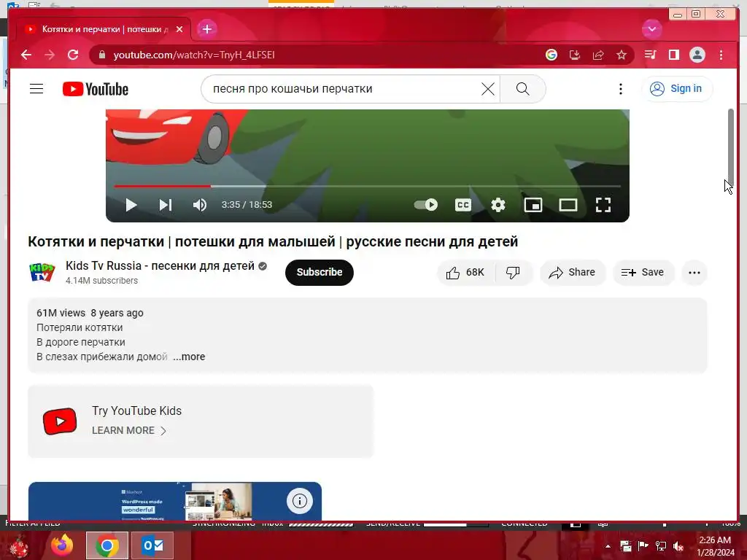Screen dimensions: 747x560
Task: Subscribe to the channel
Action: (x=320, y=273)
